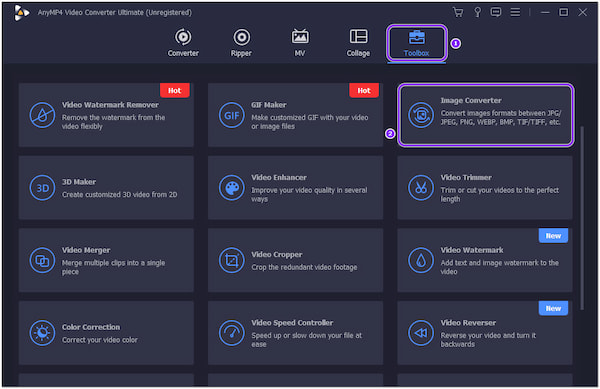Click 'Remove the watermark from the video' description

coord(114,122)
